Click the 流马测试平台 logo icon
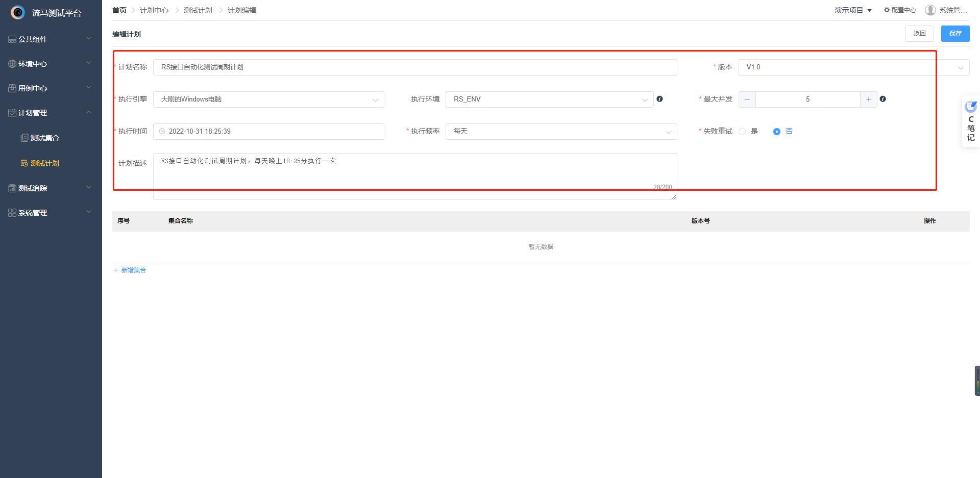 [18, 12]
